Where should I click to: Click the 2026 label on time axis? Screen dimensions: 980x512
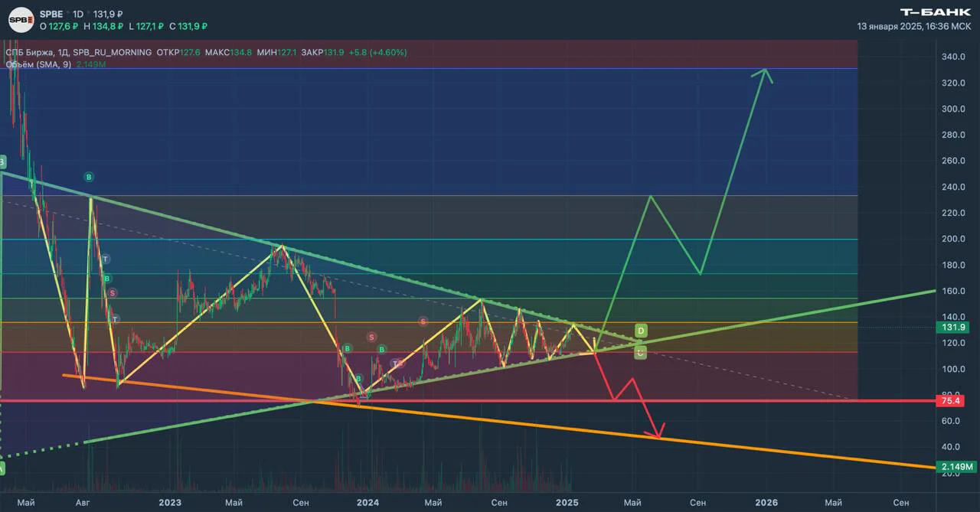click(x=766, y=502)
